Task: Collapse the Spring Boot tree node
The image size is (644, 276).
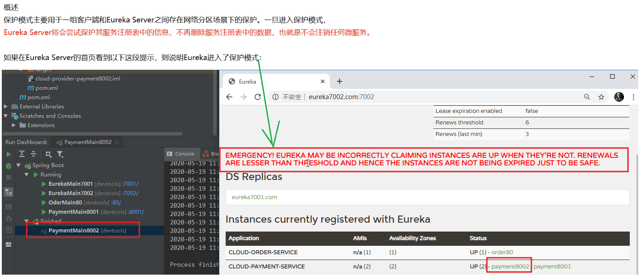Action: 19,165
